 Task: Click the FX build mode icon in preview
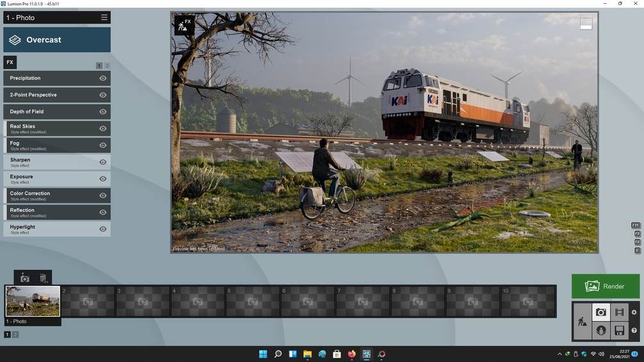coord(185,25)
